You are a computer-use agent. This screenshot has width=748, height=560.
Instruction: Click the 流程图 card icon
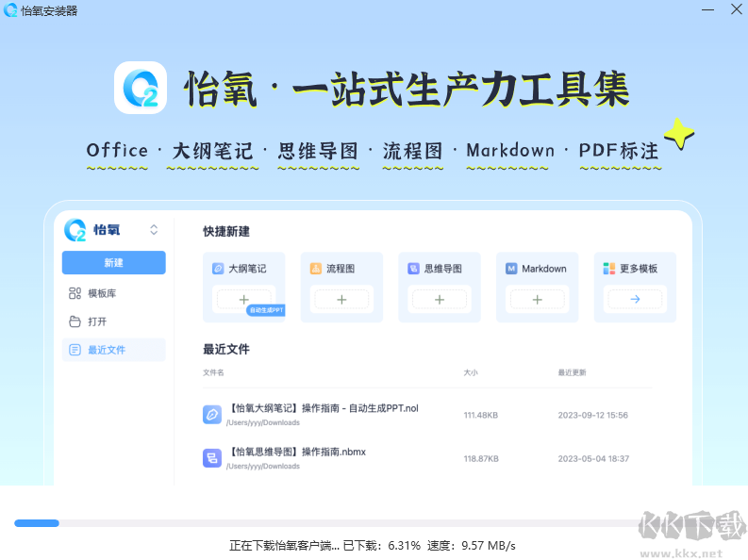click(x=316, y=269)
